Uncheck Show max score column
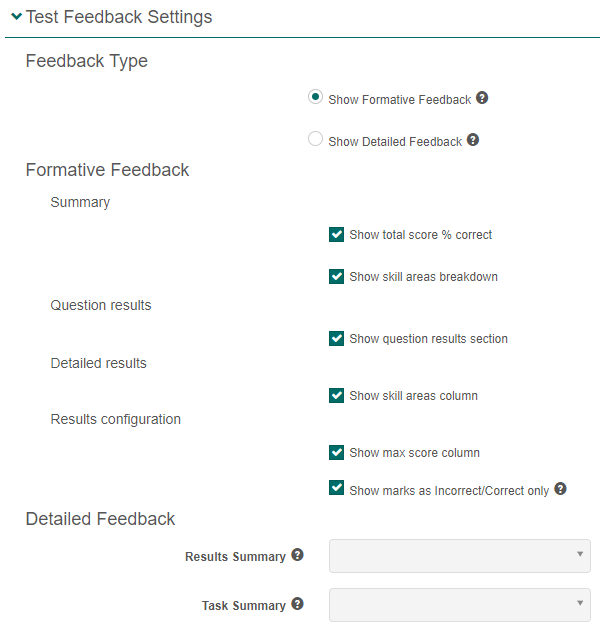 click(x=337, y=452)
